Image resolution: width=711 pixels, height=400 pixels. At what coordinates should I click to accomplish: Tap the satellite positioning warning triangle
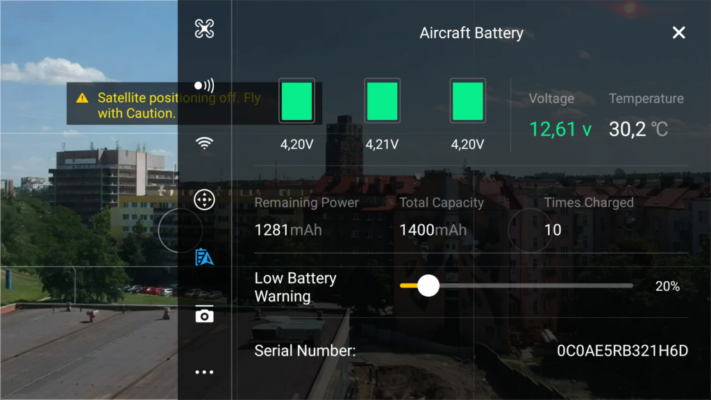tap(82, 98)
